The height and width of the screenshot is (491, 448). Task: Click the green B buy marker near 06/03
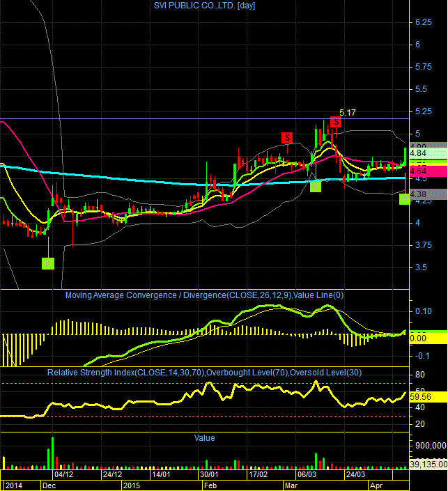pyautogui.click(x=316, y=187)
